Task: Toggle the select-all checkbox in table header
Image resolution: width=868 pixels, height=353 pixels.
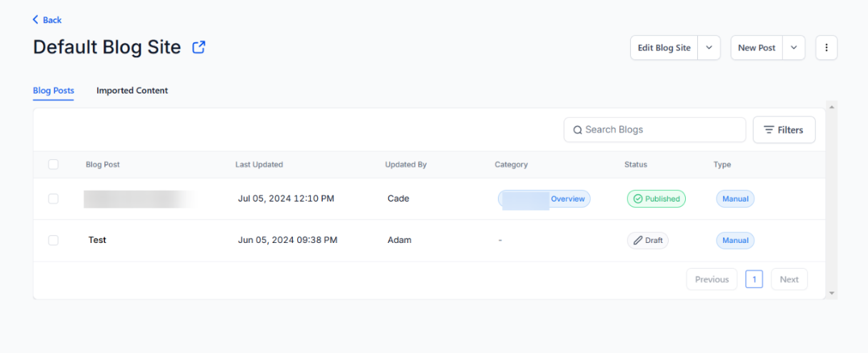Action: click(54, 164)
